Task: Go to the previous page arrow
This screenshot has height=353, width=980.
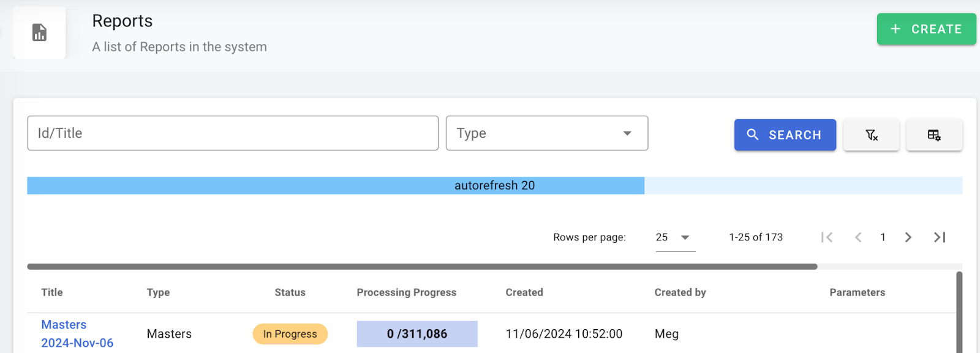Action: point(858,237)
